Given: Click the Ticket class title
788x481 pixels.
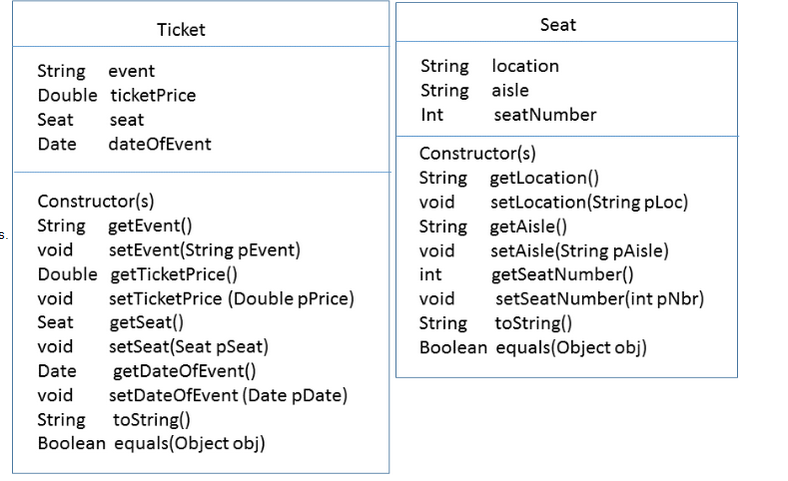Looking at the screenshot, I should point(181,29).
